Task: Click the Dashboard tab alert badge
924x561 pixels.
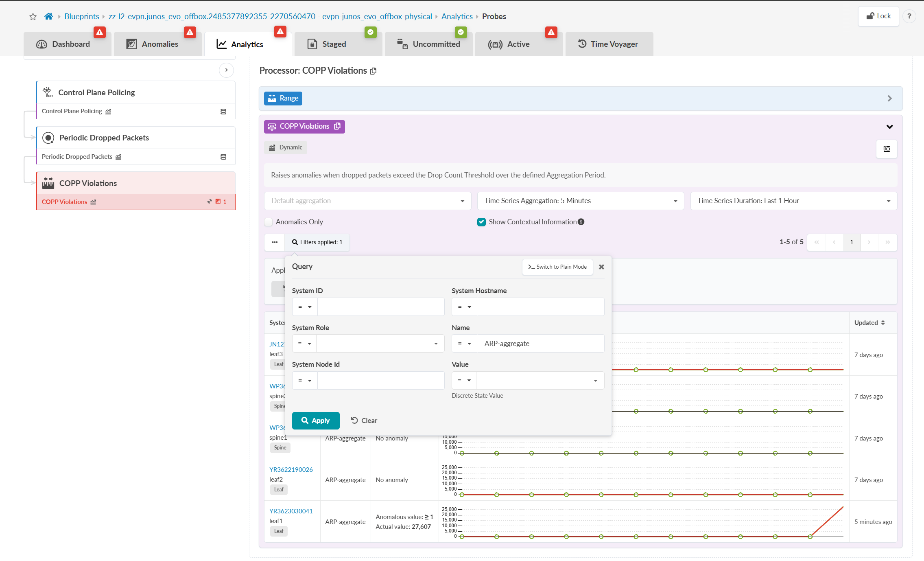Action: point(100,32)
